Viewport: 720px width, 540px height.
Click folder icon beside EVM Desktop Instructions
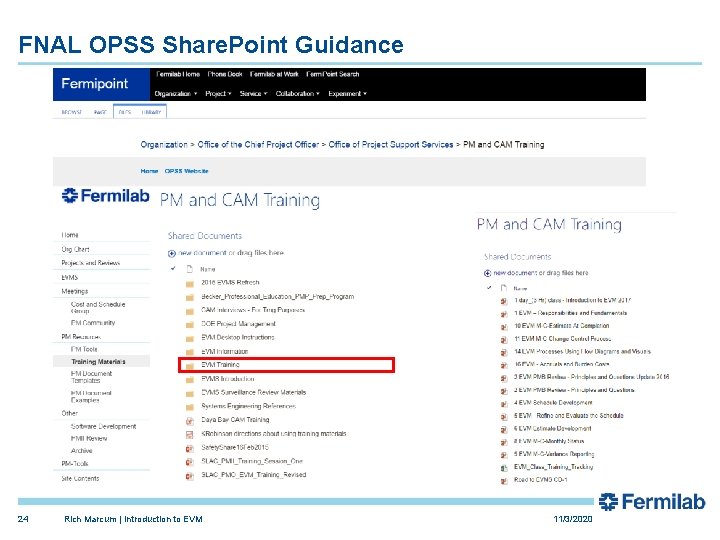(190, 338)
